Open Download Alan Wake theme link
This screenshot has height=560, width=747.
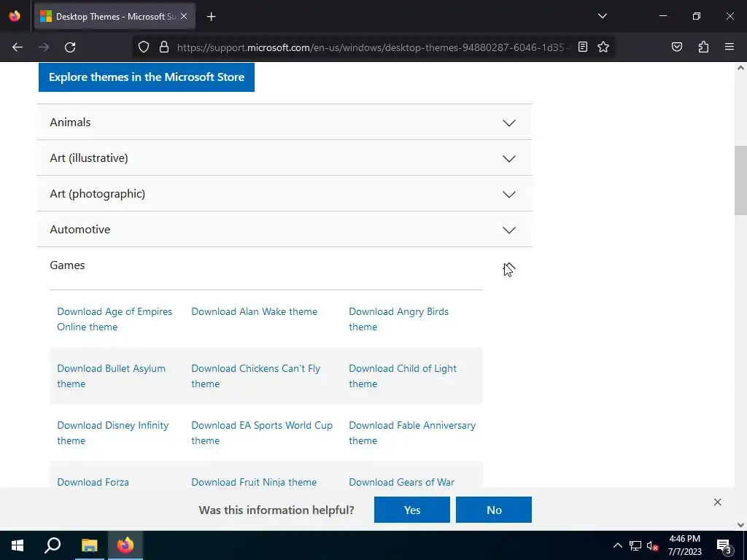(254, 311)
